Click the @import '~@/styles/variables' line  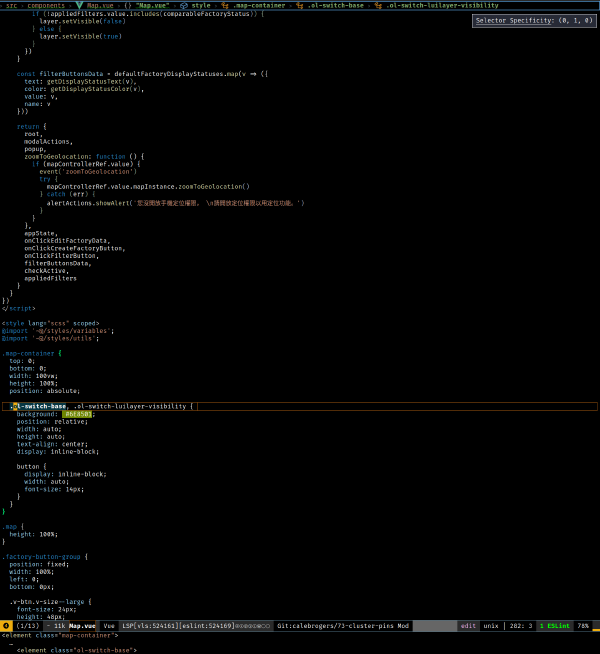coord(58,331)
